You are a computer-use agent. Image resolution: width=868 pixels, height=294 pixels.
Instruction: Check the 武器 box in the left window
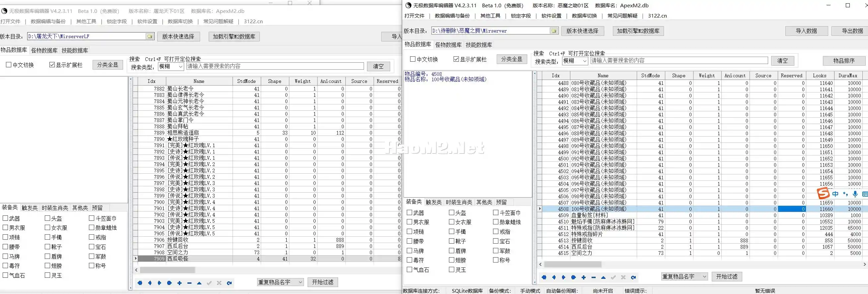pyautogui.click(x=5, y=218)
